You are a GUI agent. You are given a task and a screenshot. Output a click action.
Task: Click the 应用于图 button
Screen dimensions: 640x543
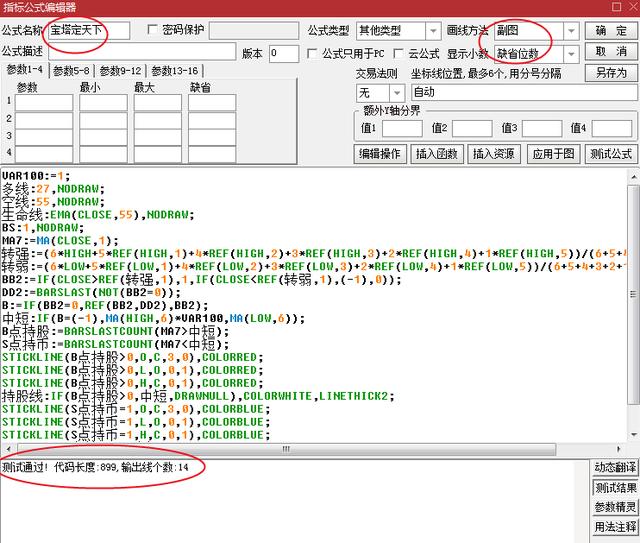click(554, 154)
